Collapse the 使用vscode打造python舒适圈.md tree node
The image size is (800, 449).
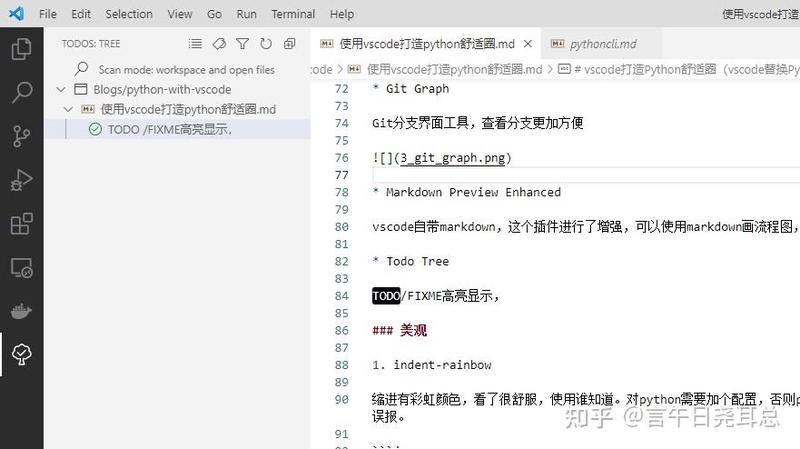(x=68, y=109)
